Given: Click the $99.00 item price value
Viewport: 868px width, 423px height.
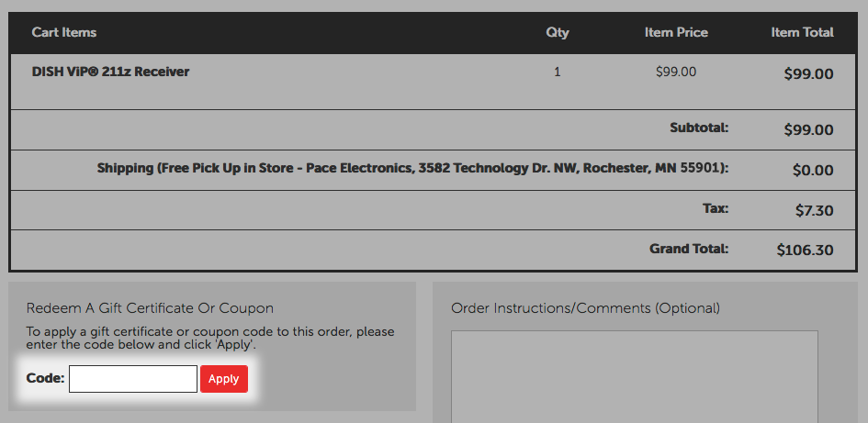Looking at the screenshot, I should 676,72.
